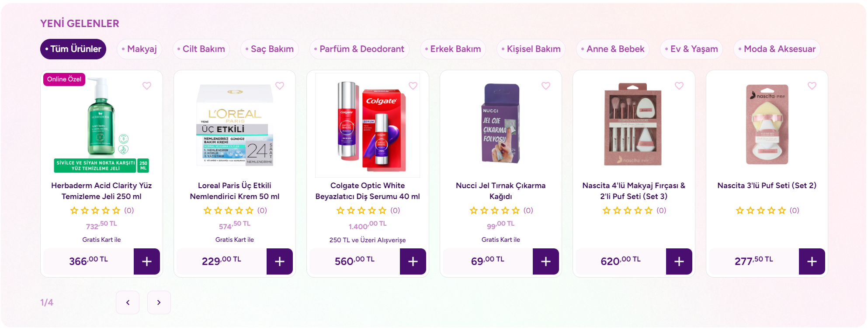
Task: Heart the Nascita 3'lü Puf Seti
Action: click(x=812, y=86)
